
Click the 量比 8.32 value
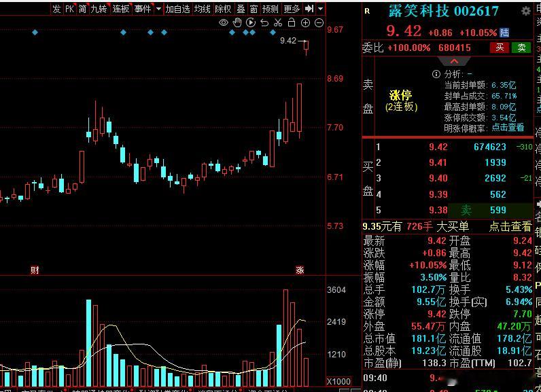click(x=523, y=277)
